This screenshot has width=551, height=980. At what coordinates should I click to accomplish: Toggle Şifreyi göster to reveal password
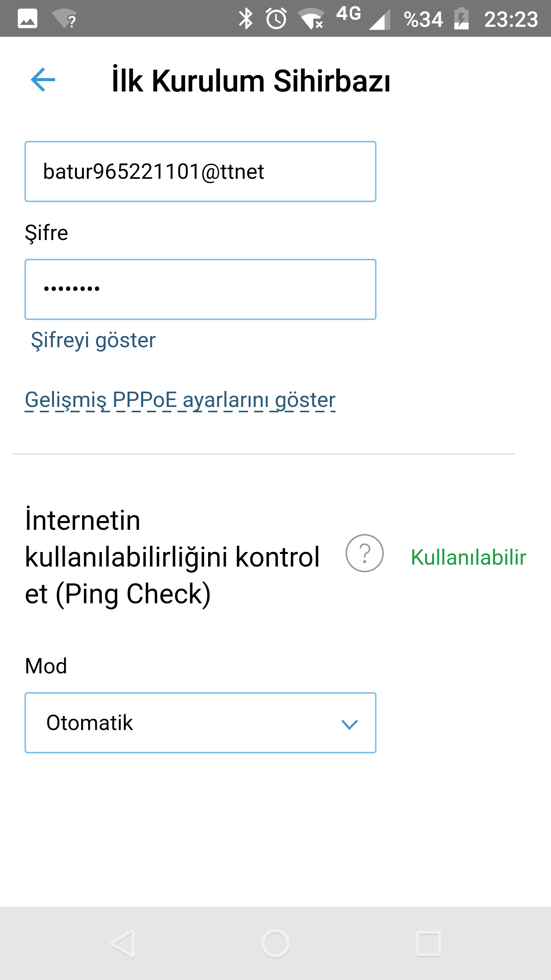(93, 340)
